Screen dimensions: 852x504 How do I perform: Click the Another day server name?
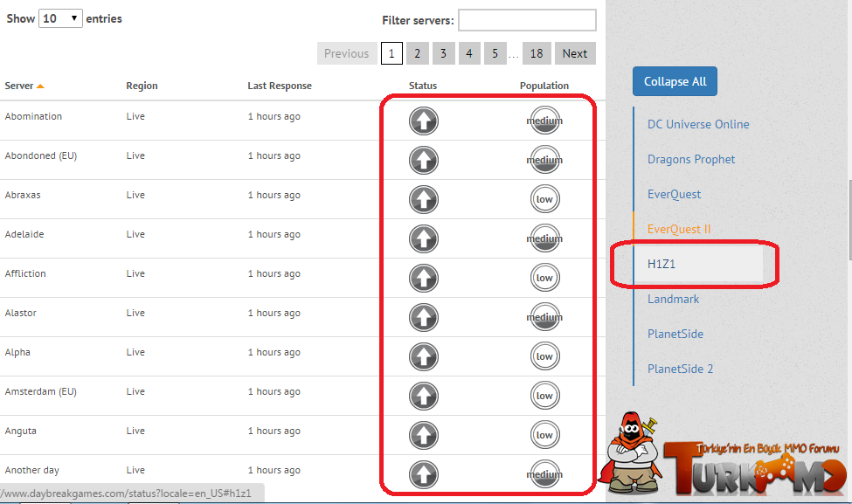(x=32, y=470)
